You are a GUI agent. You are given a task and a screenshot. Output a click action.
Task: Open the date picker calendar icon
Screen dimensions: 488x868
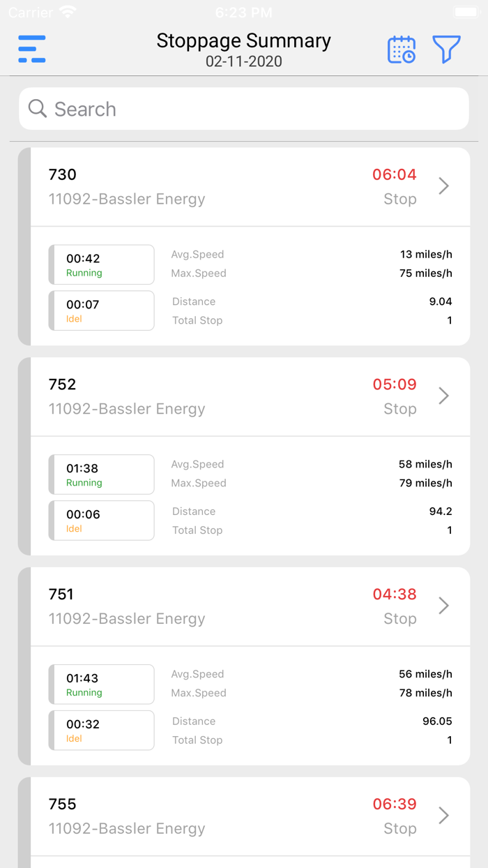click(x=401, y=50)
